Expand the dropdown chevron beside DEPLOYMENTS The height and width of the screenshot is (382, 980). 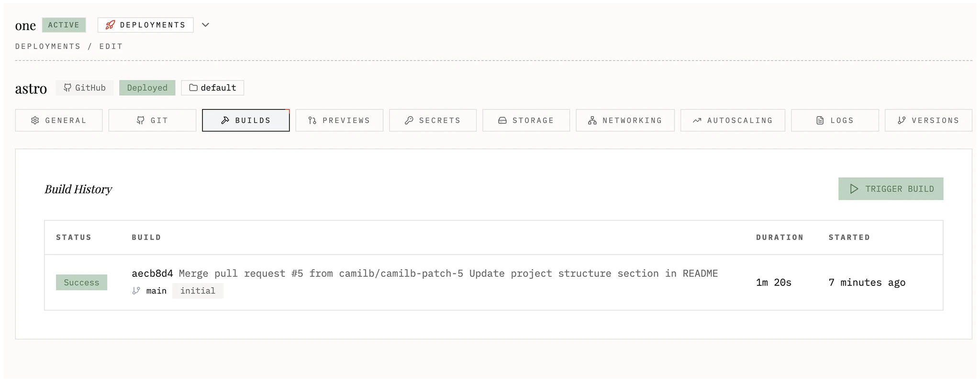[x=205, y=24]
